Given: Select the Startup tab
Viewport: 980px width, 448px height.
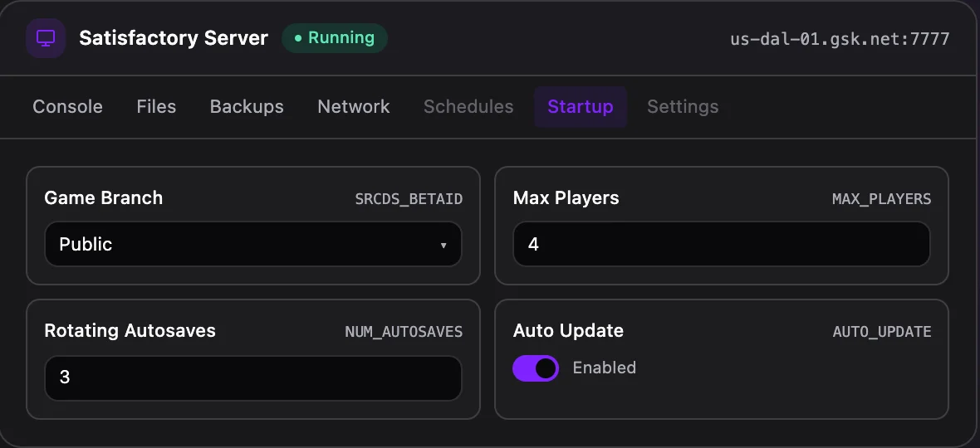Looking at the screenshot, I should coord(580,107).
